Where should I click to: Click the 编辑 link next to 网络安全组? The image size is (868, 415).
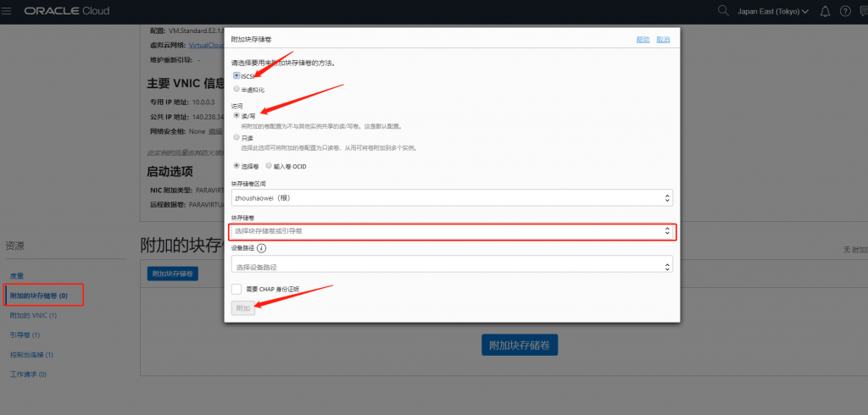(214, 131)
